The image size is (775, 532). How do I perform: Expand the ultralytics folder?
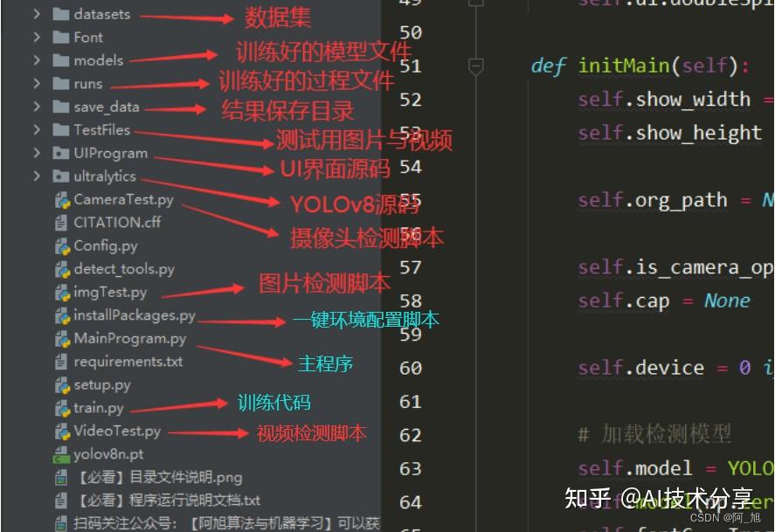[37, 176]
